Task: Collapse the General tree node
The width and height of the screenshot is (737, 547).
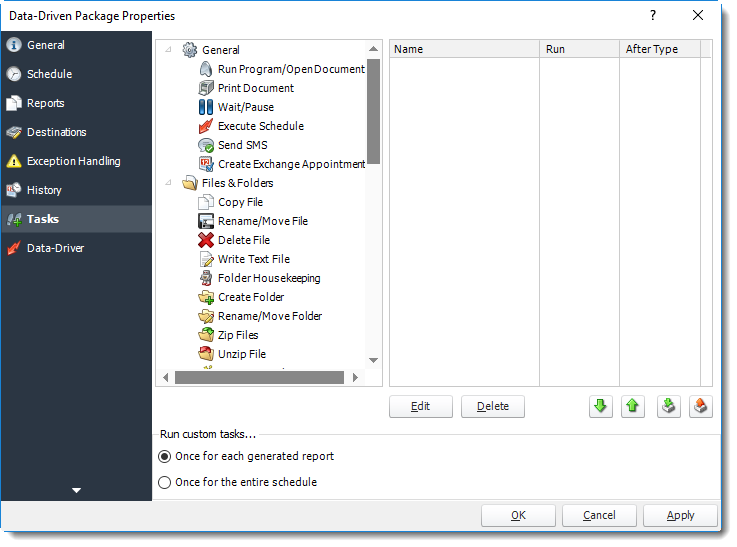Action: coord(168,49)
